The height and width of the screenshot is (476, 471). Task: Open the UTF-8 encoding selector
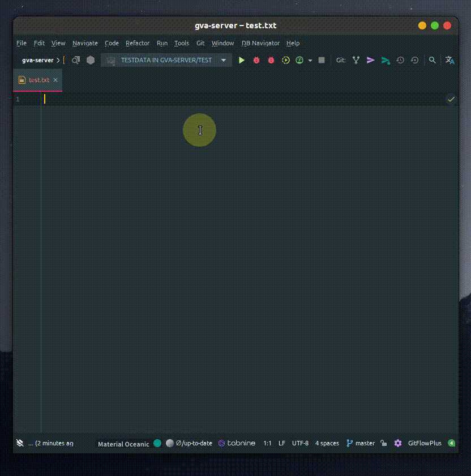point(300,443)
